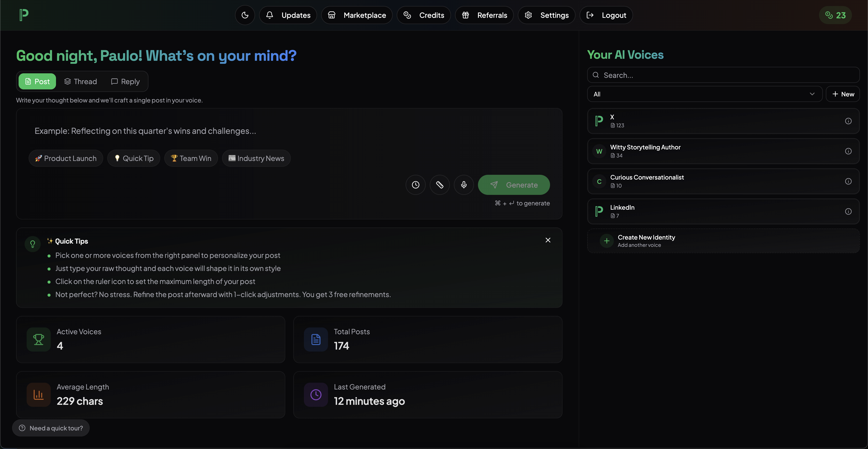868x449 pixels.
Task: Switch to the Reply tab
Action: 125,81
